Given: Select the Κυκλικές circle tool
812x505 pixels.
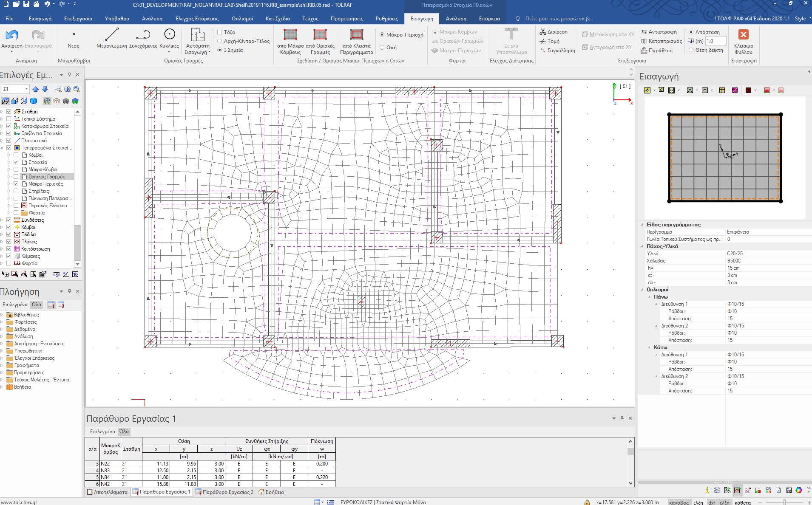Looking at the screenshot, I should tap(169, 35).
